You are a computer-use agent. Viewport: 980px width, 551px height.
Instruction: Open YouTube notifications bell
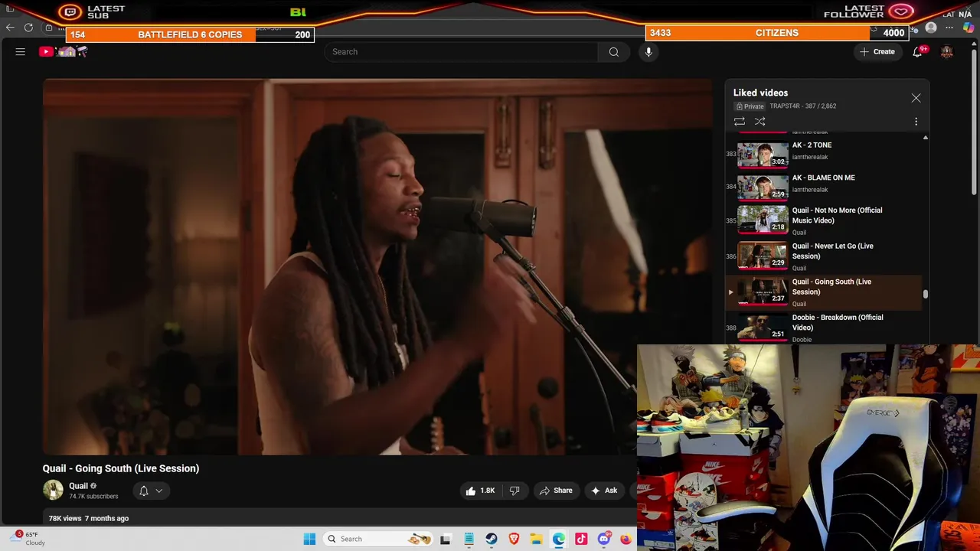917,52
